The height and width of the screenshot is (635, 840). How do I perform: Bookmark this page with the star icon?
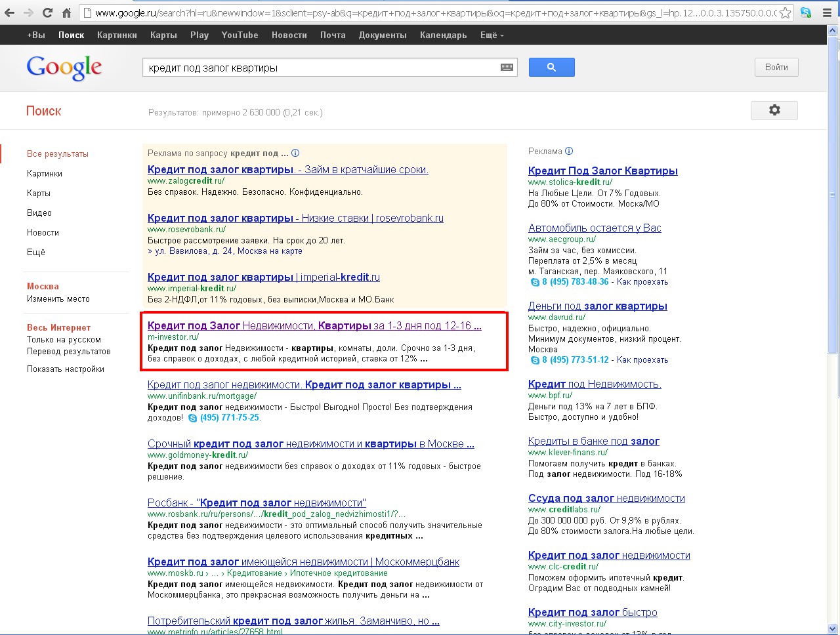[x=785, y=12]
